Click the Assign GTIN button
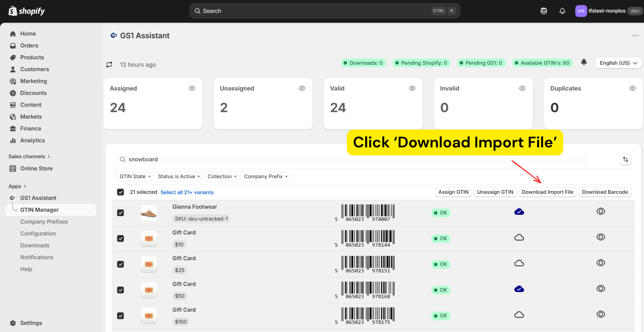644x332 pixels. tap(453, 192)
